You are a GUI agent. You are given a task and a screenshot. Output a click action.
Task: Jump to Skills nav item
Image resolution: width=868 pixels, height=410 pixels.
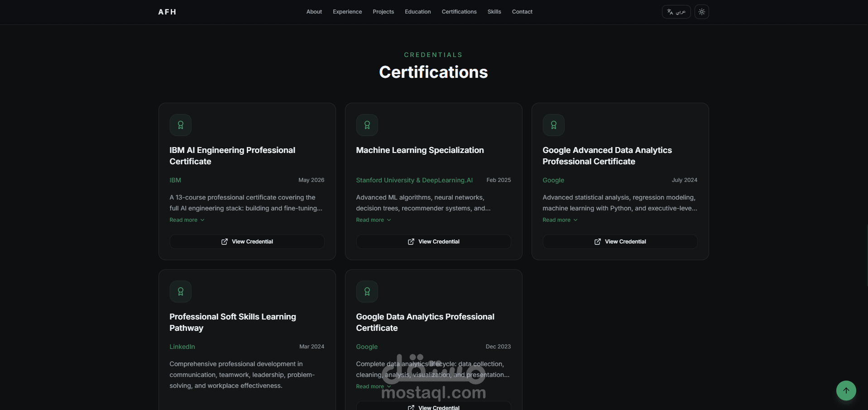coord(494,12)
